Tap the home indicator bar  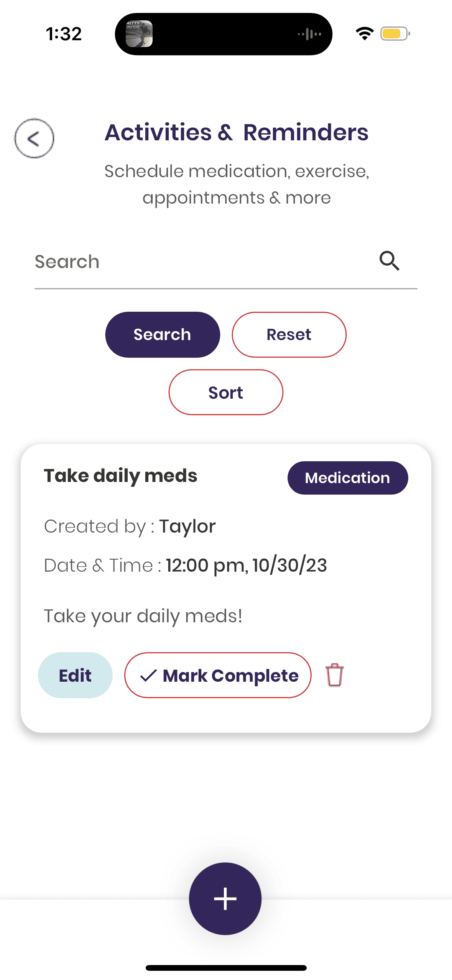coord(226,968)
